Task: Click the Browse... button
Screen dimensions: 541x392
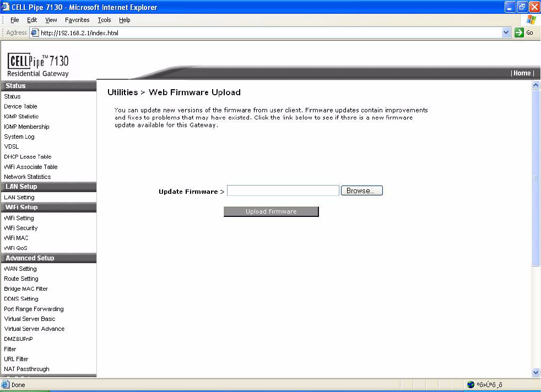Action: (361, 190)
